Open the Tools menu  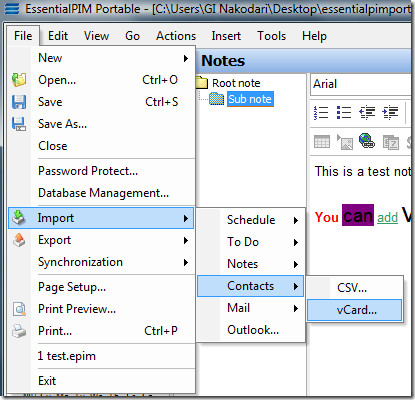(271, 36)
